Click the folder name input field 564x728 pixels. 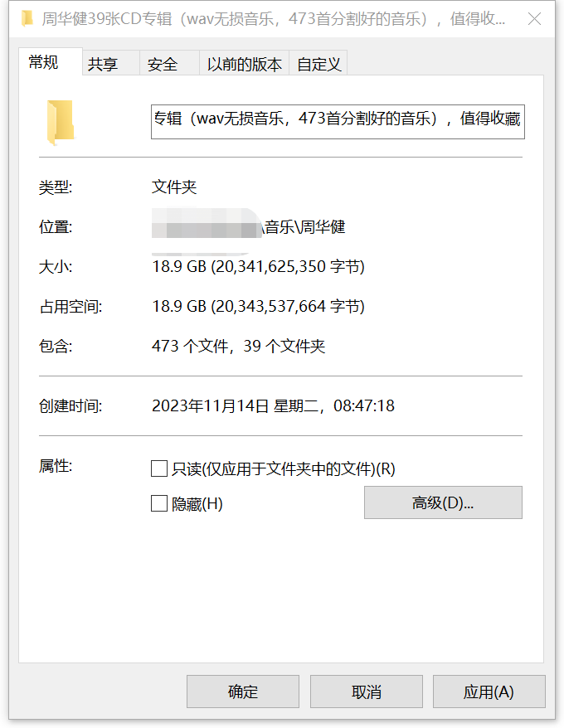click(x=338, y=122)
